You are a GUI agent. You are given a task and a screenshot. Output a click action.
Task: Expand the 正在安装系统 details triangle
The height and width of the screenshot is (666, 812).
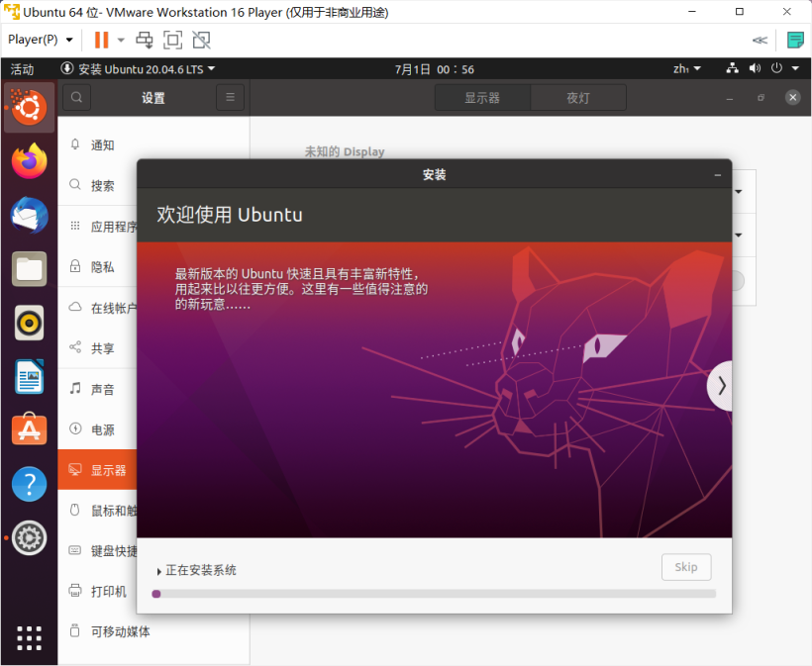[159, 571]
